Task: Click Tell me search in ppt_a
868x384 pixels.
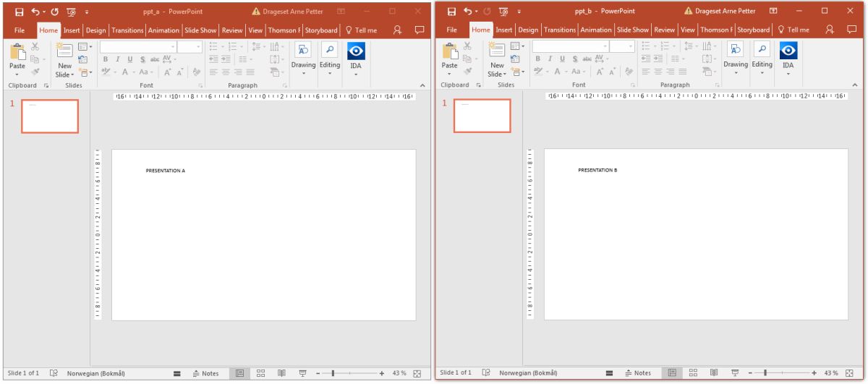Action: pos(360,30)
